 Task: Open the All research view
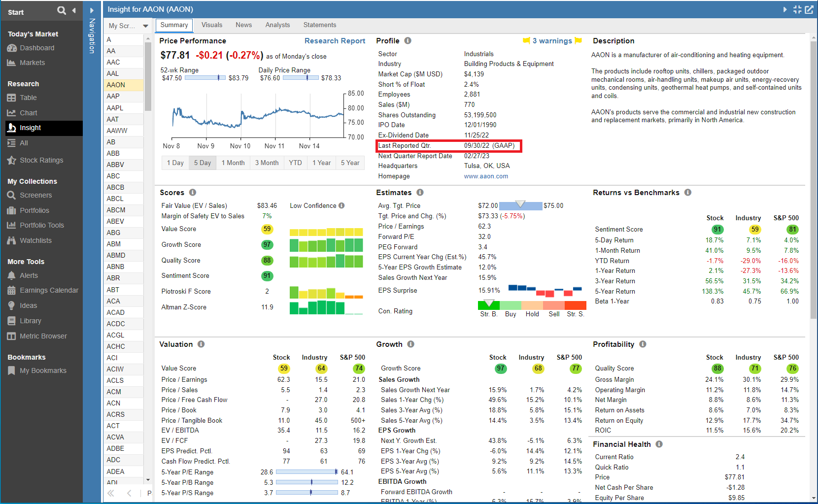(24, 143)
